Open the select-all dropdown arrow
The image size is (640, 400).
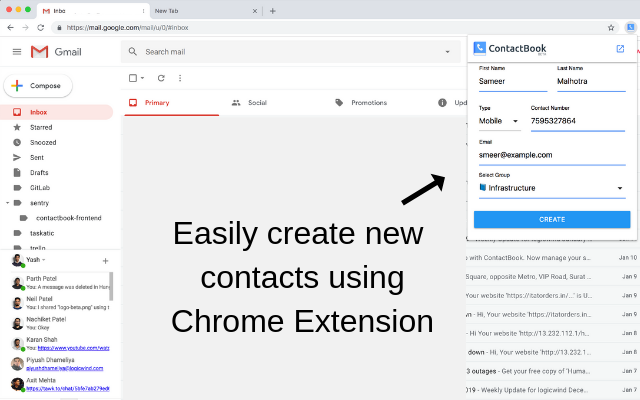(x=142, y=78)
